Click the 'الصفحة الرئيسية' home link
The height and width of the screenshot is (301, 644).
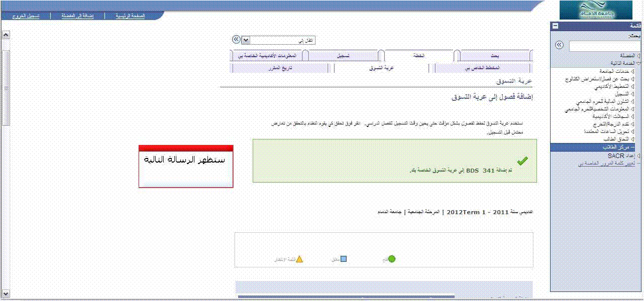130,16
